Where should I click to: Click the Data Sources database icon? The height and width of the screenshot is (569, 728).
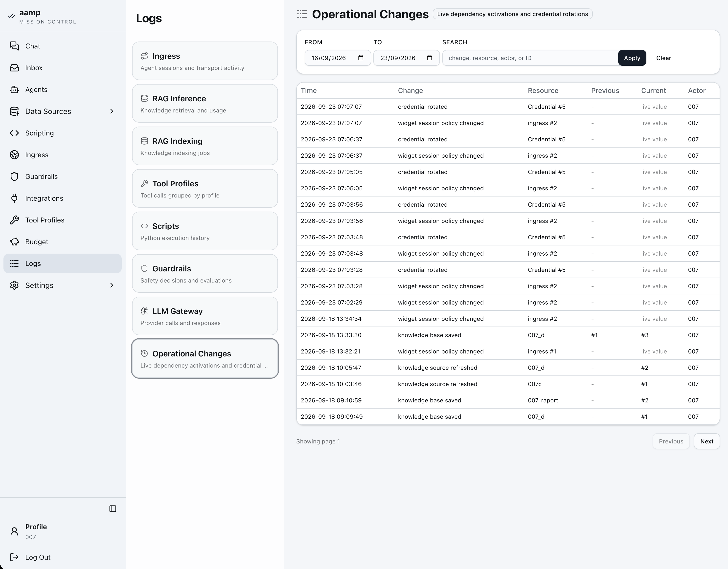14,111
